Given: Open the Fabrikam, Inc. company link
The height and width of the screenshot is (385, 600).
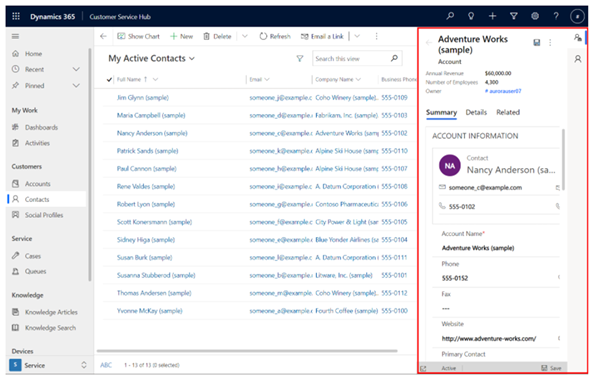Looking at the screenshot, I should coord(346,115).
